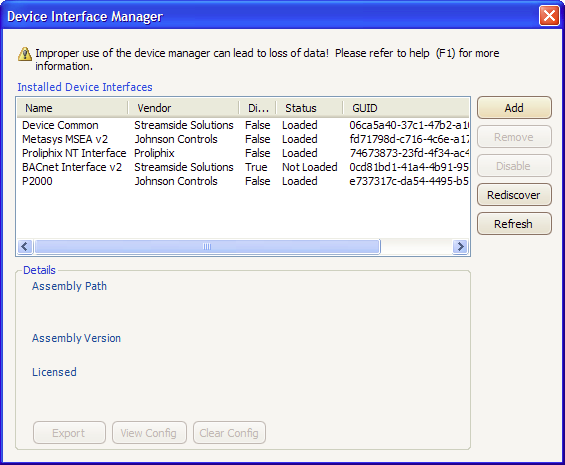Click the warning icon beside the message

25,54
